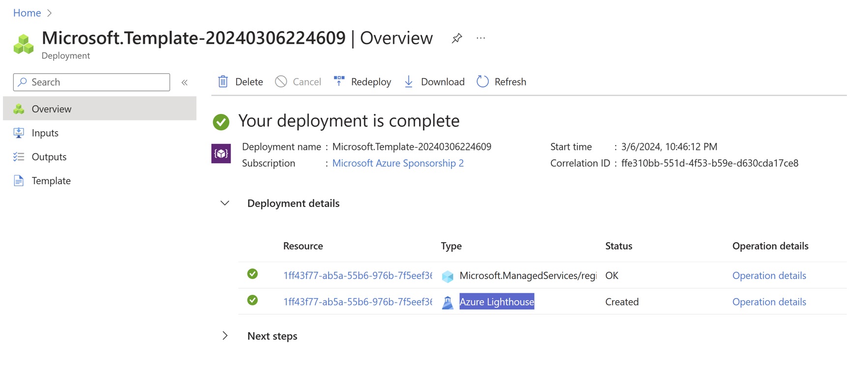Viewport: 868px width, 369px height.
Task: Click the green deployment complete checkmark
Action: coord(221,122)
